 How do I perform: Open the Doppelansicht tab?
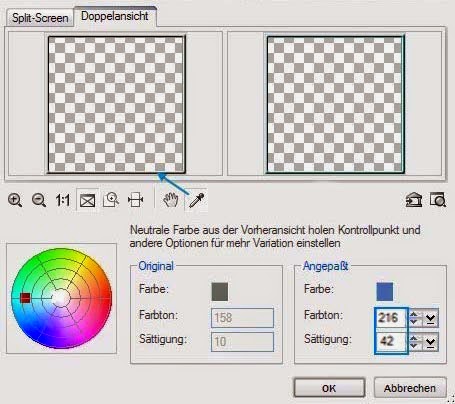tap(115, 16)
